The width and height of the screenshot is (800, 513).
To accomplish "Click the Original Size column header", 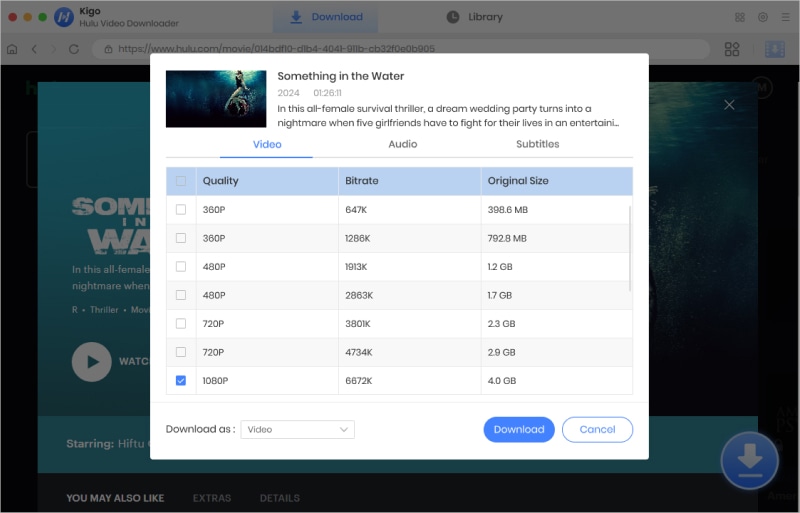I will (x=557, y=181).
